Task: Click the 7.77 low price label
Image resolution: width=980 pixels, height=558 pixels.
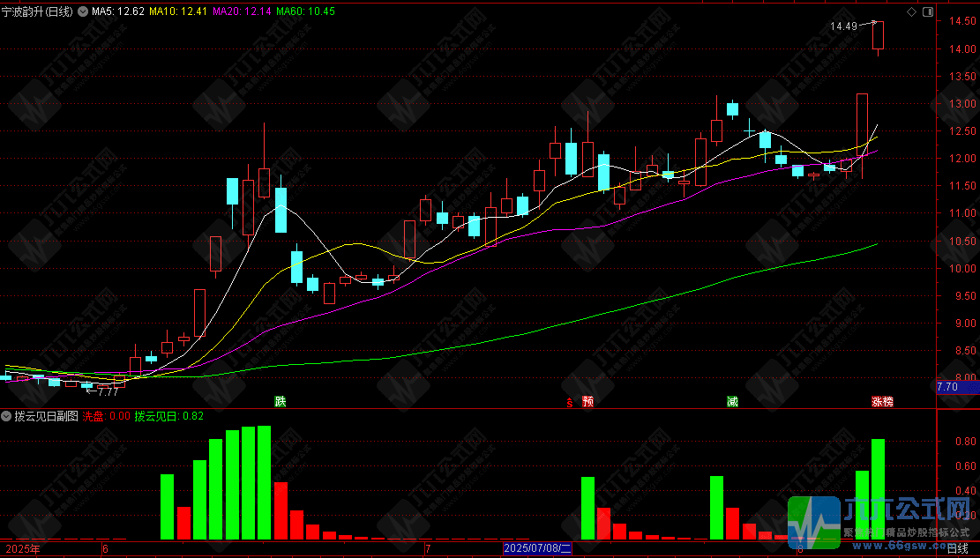Action: pos(108,391)
